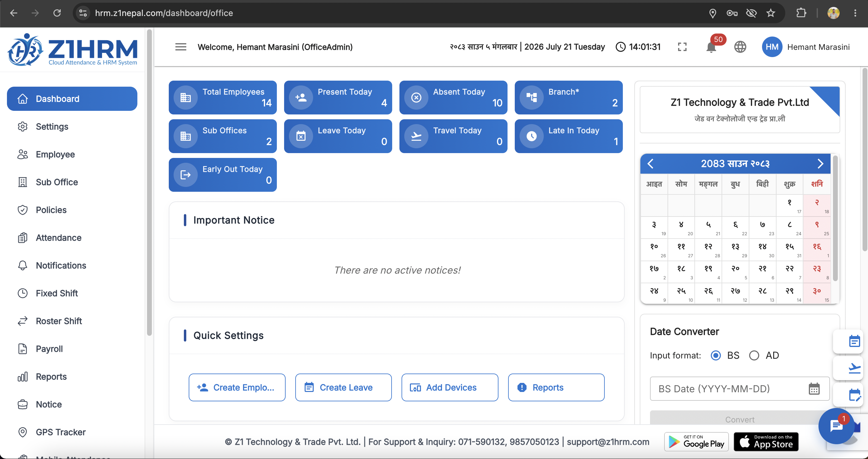
Task: Select AD input format radio
Action: pos(754,355)
